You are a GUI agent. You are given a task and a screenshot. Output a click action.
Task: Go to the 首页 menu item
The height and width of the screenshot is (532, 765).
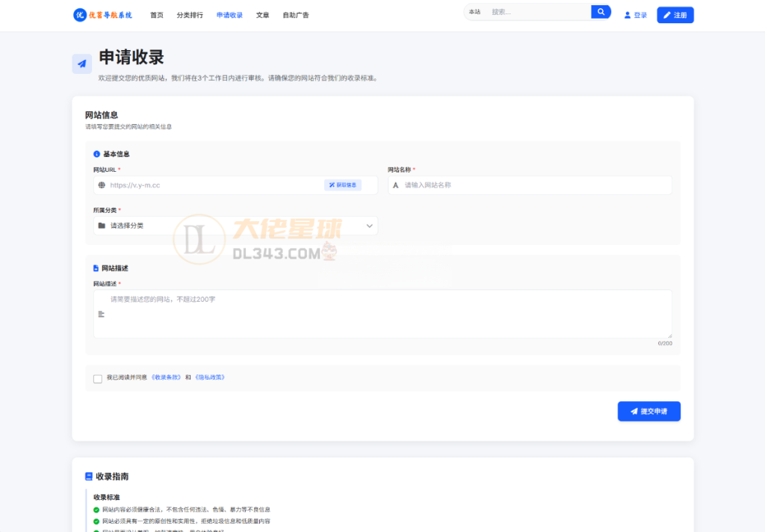click(x=157, y=14)
